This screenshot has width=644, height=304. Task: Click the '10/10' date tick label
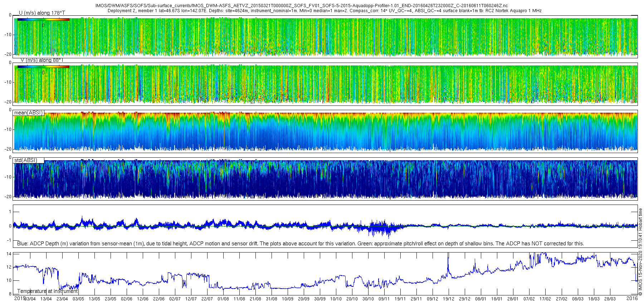point(336,299)
